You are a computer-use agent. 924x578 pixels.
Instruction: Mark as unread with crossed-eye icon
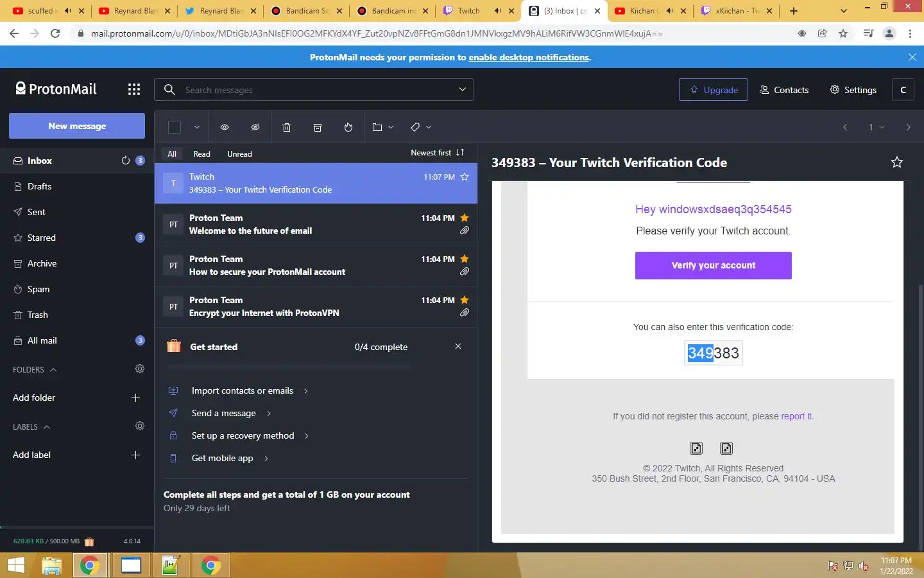coord(255,127)
